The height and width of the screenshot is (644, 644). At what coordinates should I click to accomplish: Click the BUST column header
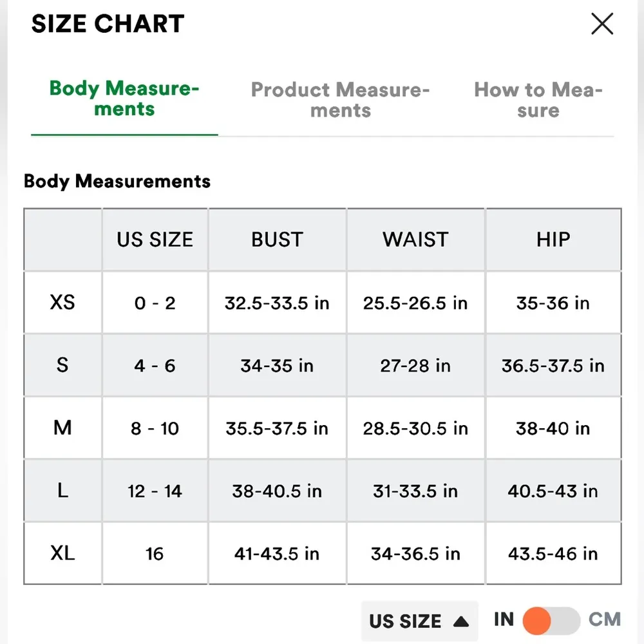277,240
